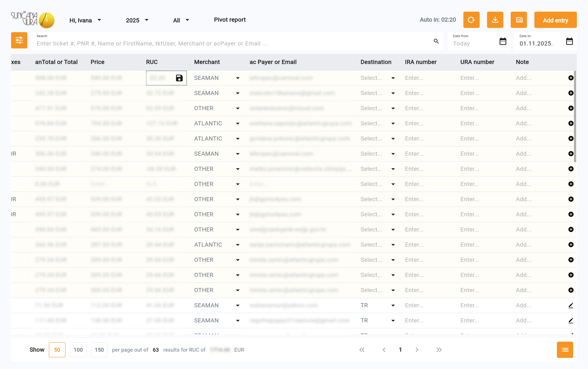Viewport: 588px width, 369px height.
Task: Click the download icon button
Action: tap(495, 20)
